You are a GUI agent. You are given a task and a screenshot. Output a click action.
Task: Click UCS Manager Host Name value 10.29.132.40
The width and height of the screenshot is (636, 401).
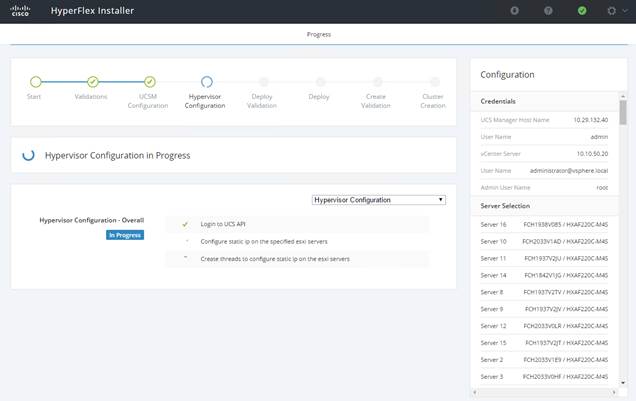point(591,120)
